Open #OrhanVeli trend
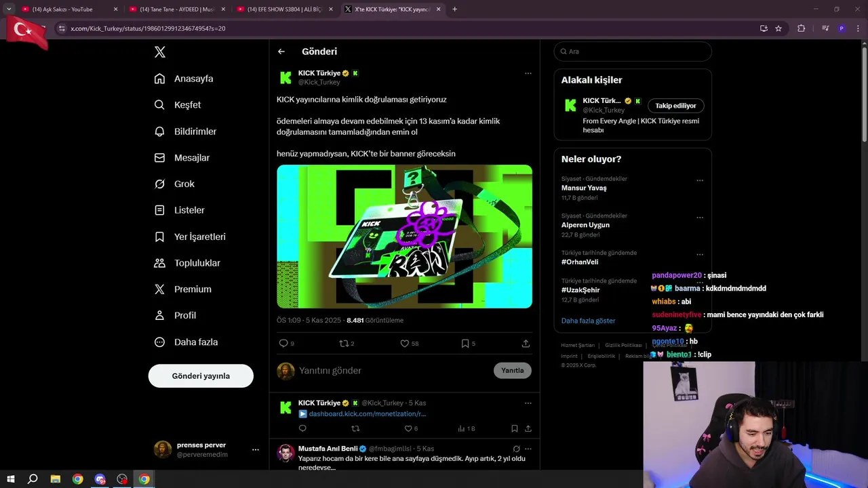Image resolution: width=868 pixels, height=488 pixels. click(x=580, y=262)
